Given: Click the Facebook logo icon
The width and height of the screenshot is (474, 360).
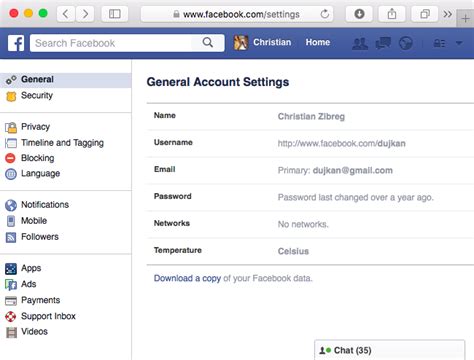Looking at the screenshot, I should [x=16, y=43].
